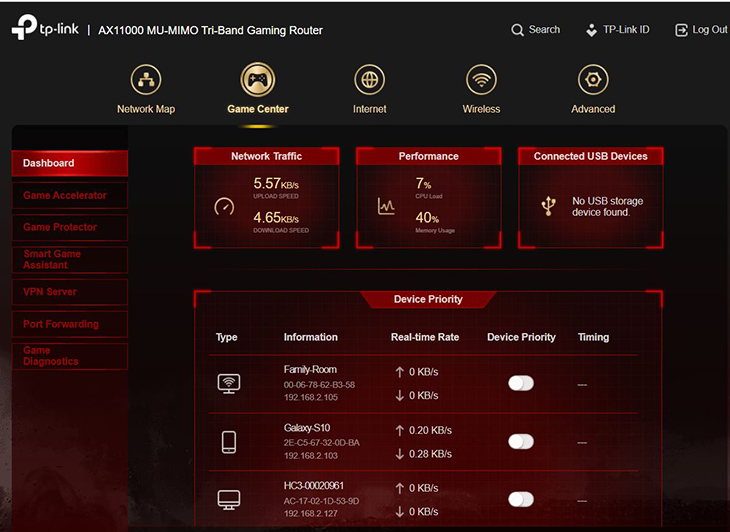Image resolution: width=730 pixels, height=532 pixels.
Task: Click the Performance panel header
Action: [428, 156]
